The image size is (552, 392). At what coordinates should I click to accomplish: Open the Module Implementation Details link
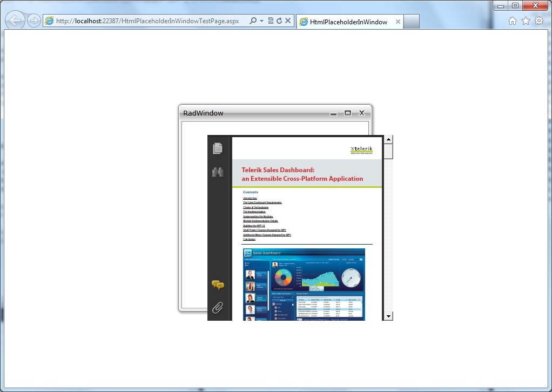click(260, 221)
